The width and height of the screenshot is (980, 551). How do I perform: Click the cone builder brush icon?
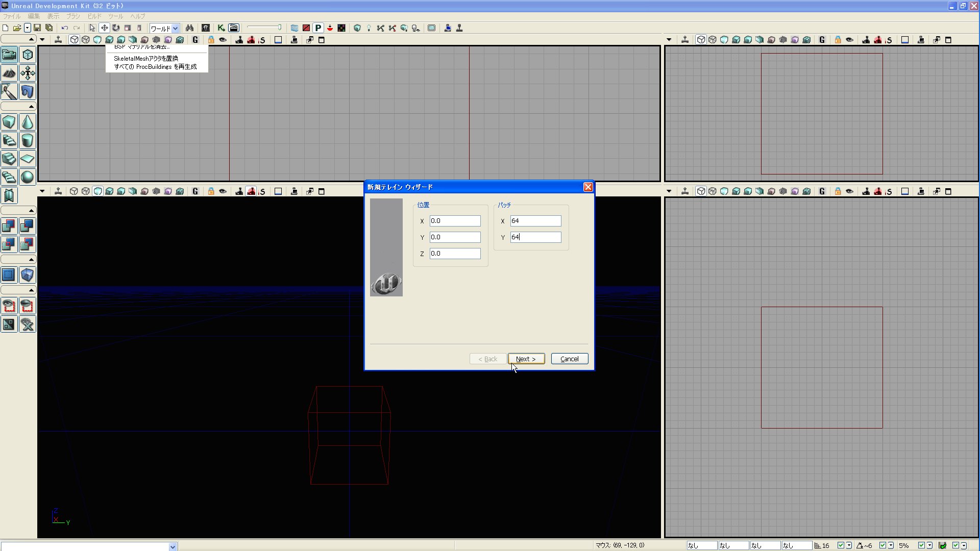click(x=28, y=122)
